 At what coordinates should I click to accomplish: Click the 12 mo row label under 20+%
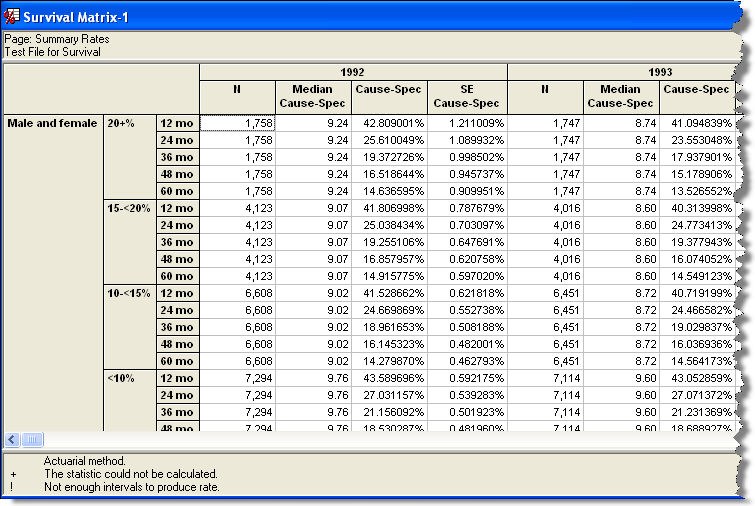coord(177,124)
